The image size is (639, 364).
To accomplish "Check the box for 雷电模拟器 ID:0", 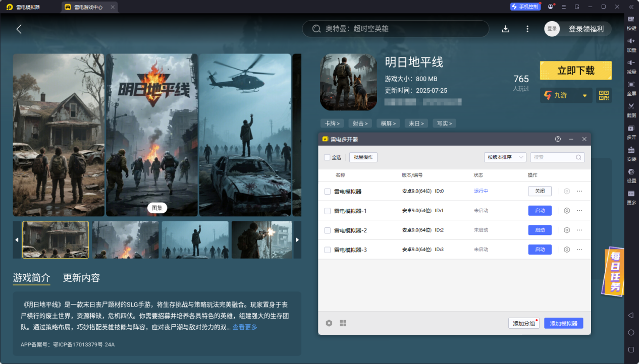I will (x=327, y=192).
